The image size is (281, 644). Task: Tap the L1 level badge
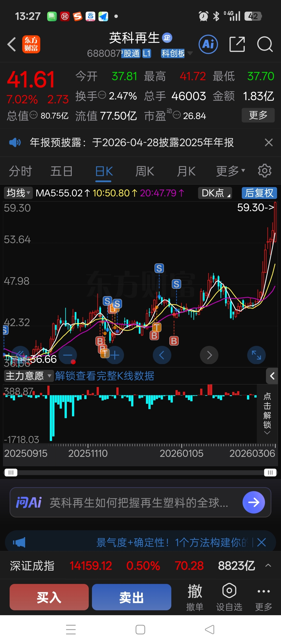tap(146, 53)
